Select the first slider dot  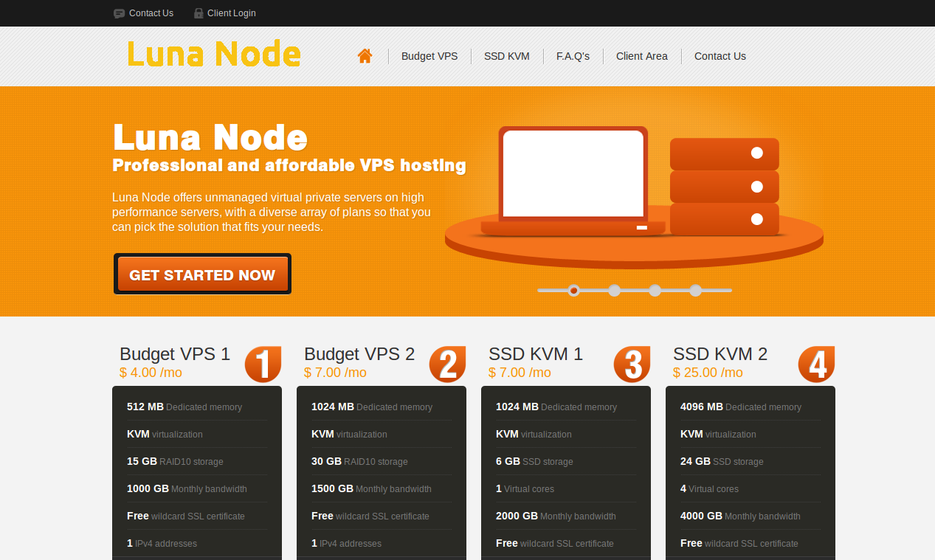click(x=573, y=291)
